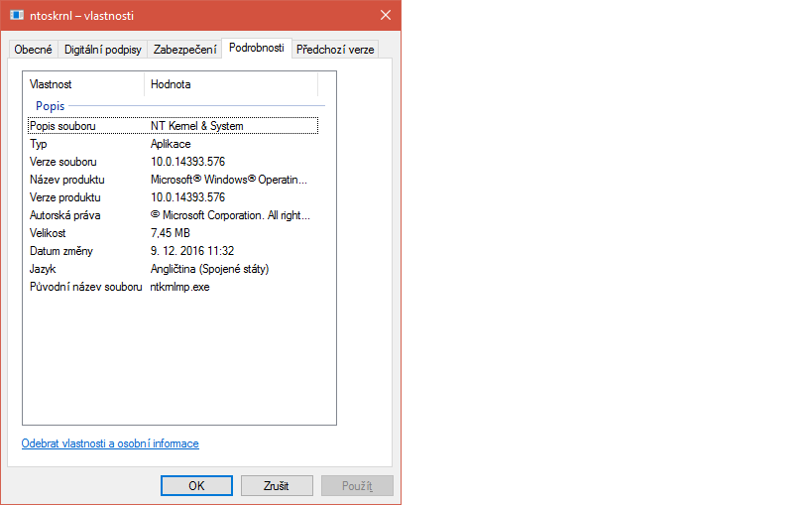The width and height of the screenshot is (812, 505).
Task: Open Odebrat vlastnosti a osobní informace link
Action: tap(110, 443)
